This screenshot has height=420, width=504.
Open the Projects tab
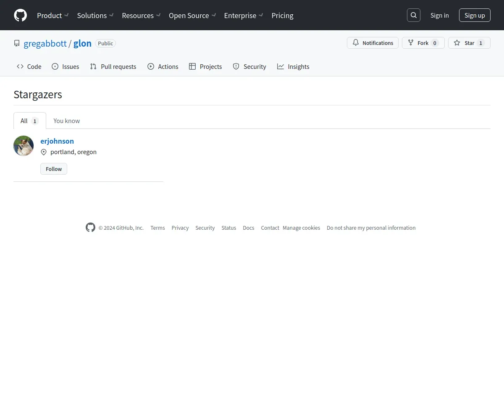coord(205,66)
